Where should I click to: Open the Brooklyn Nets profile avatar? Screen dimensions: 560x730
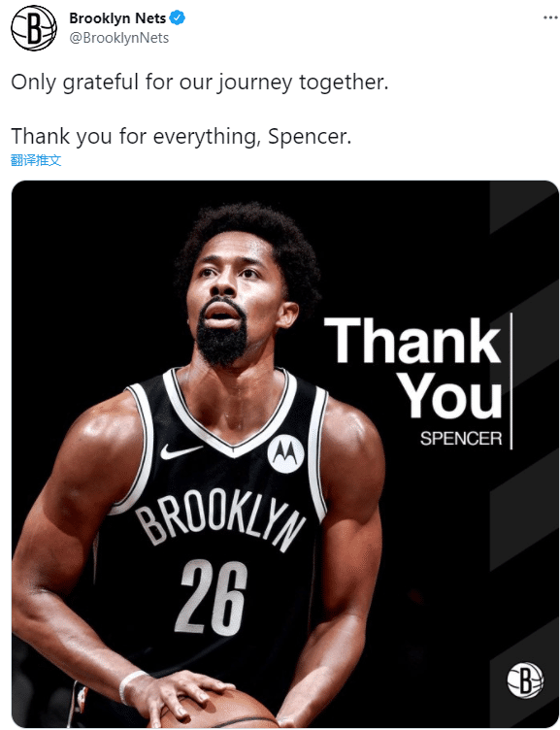(34, 28)
